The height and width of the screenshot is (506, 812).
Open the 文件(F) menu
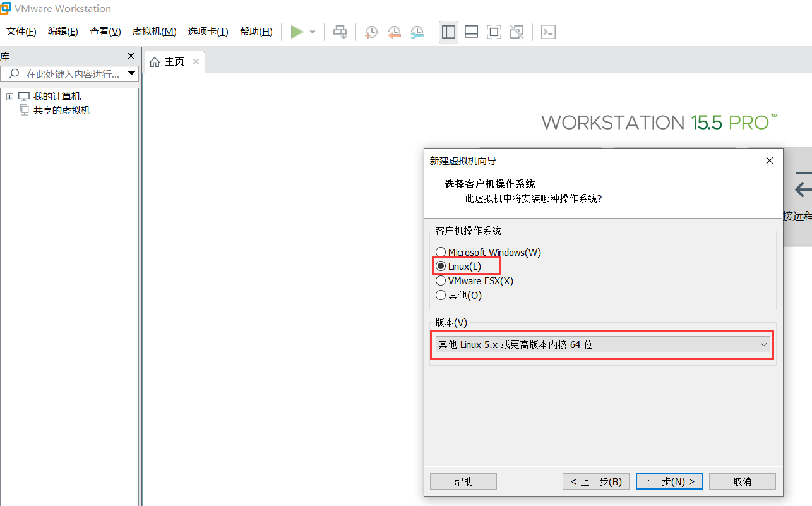21,32
